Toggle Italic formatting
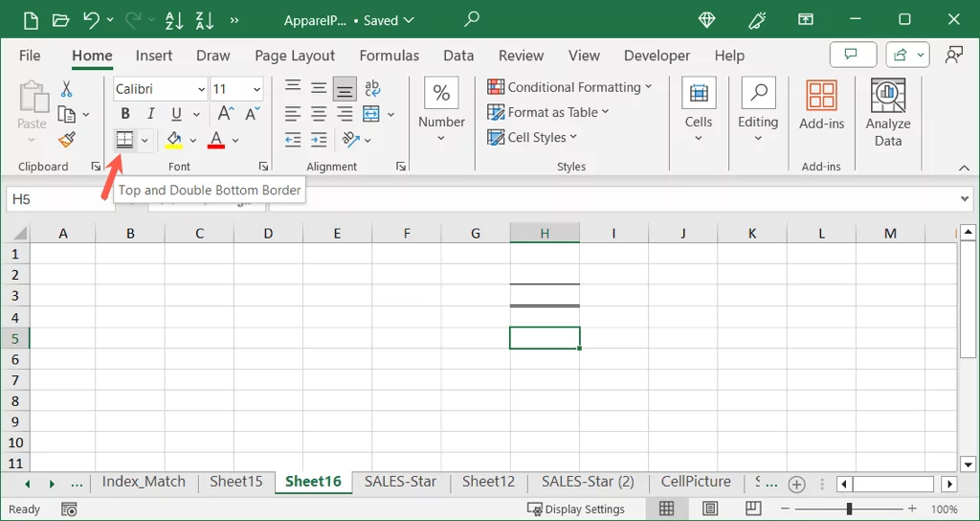 click(x=150, y=114)
